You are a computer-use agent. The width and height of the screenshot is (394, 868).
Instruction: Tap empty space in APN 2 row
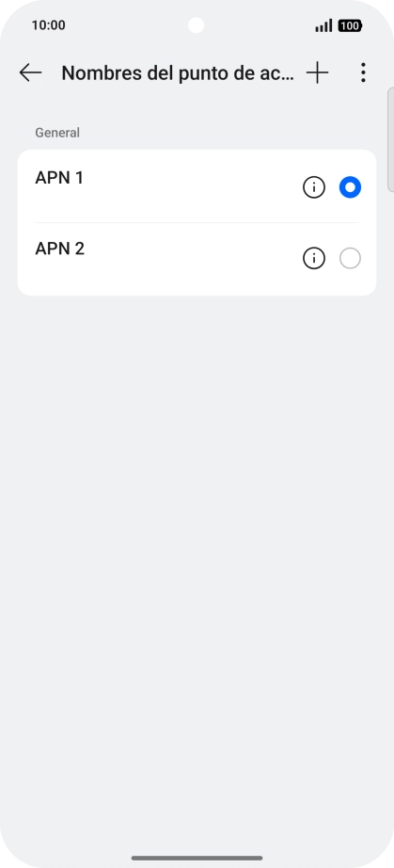[188, 259]
